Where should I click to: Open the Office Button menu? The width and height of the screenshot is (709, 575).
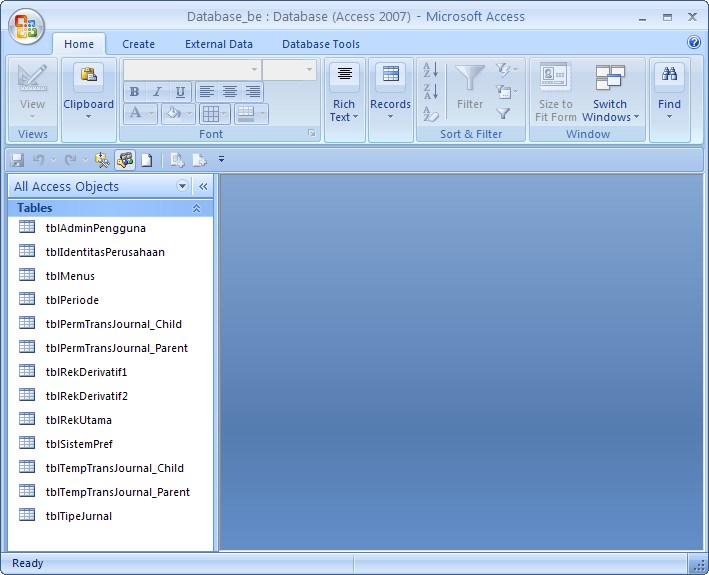[x=26, y=26]
